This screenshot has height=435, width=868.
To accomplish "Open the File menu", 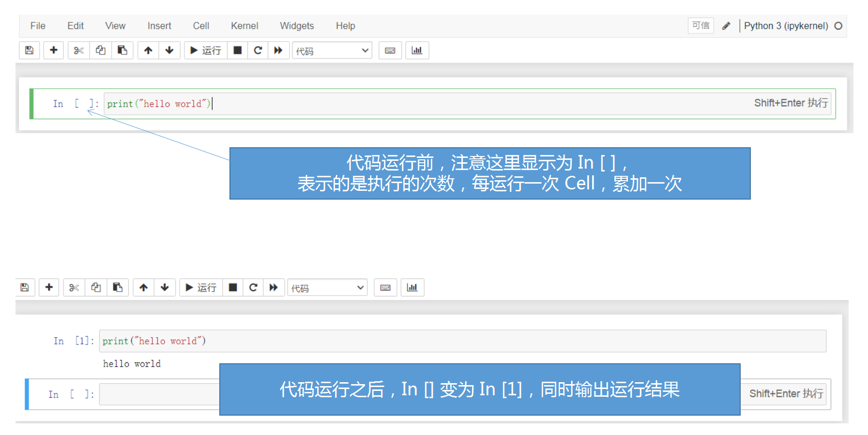I will coord(38,26).
